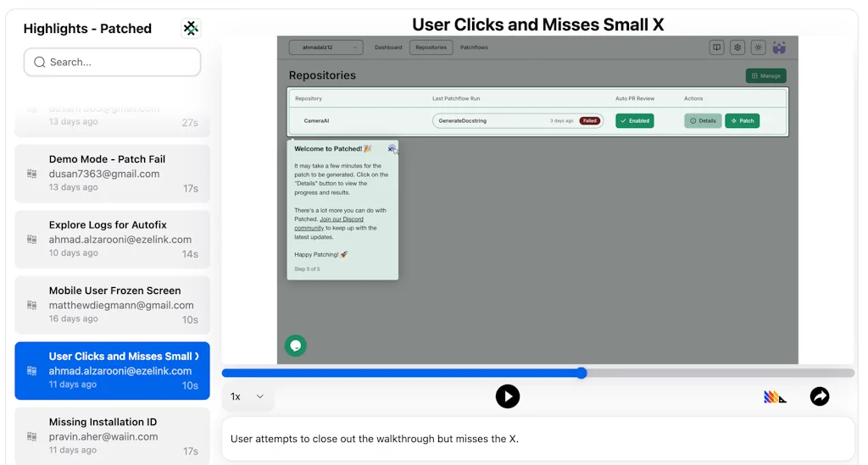Open the ahmadalz12 account dropdown
The width and height of the screenshot is (868, 465).
coord(325,47)
